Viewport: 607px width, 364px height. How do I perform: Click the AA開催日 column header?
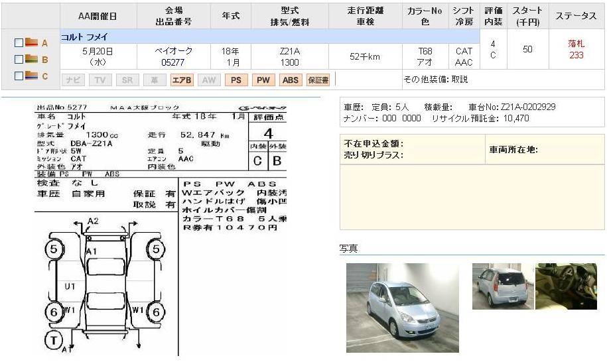(x=98, y=16)
